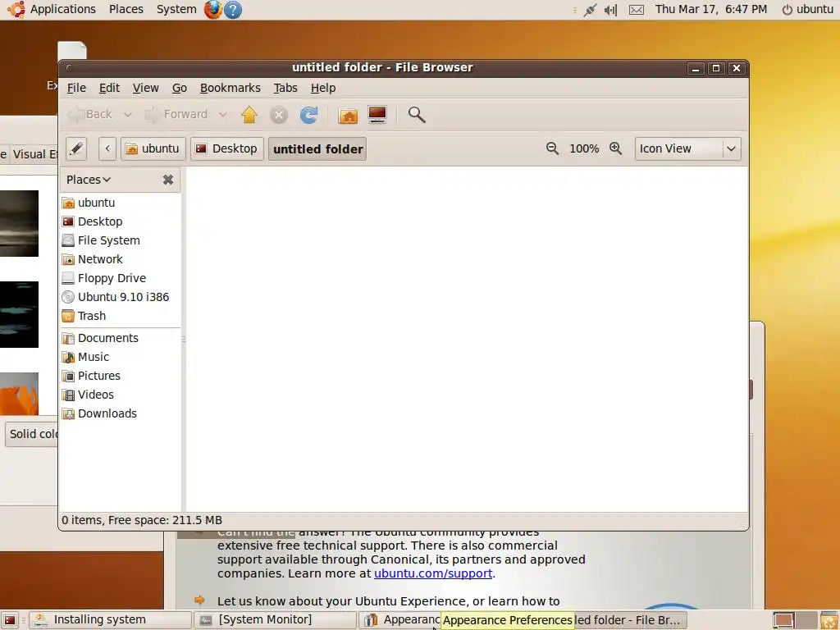Open the Applications panel menu

click(52, 10)
